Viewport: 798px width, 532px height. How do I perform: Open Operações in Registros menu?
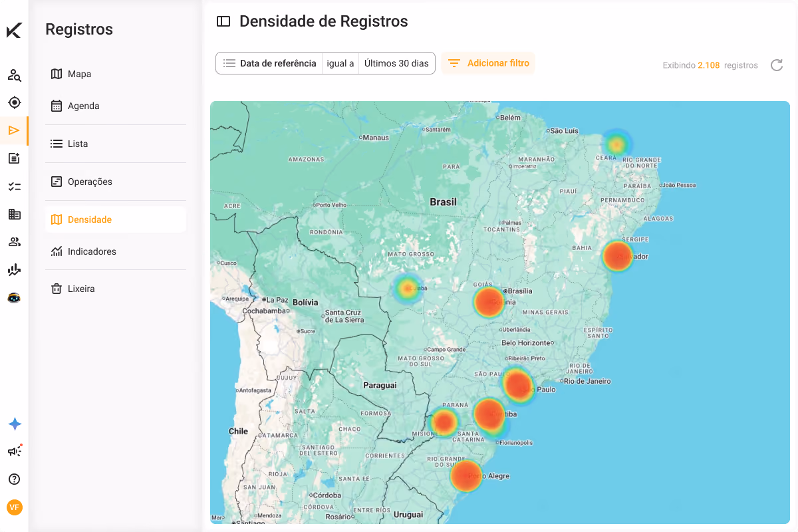116,182
